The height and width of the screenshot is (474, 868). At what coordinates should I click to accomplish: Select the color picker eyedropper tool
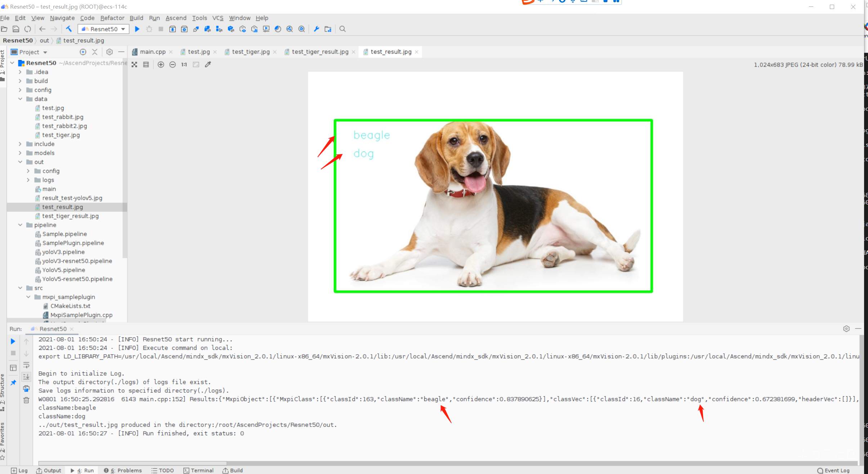[x=208, y=65]
